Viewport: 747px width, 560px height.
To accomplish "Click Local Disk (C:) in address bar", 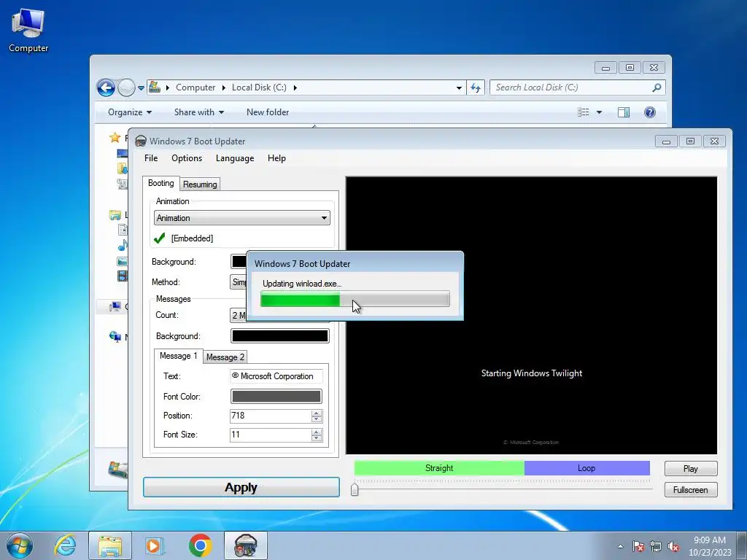I will pos(259,87).
